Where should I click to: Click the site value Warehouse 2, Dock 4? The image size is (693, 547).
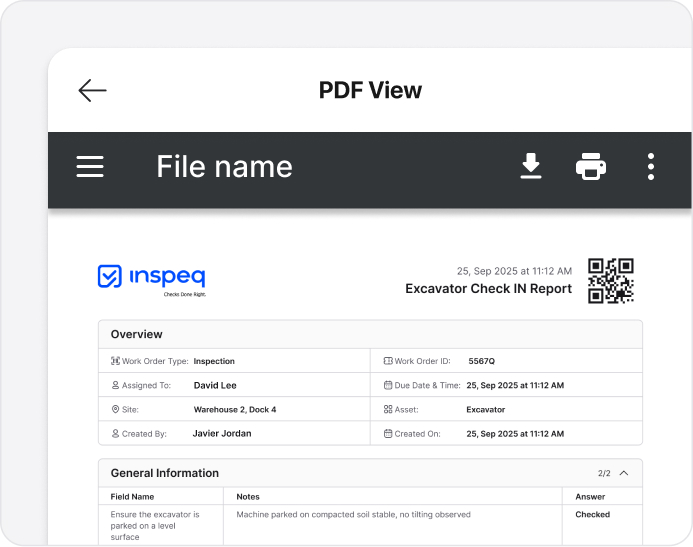pos(235,410)
